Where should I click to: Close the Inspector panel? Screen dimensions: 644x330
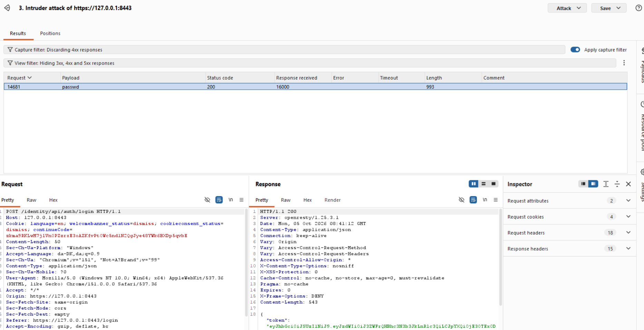click(628, 184)
